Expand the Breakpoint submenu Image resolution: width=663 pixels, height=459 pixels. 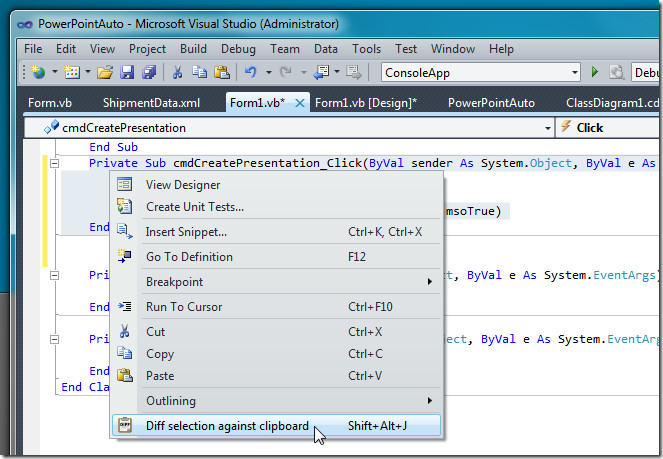tap(277, 282)
